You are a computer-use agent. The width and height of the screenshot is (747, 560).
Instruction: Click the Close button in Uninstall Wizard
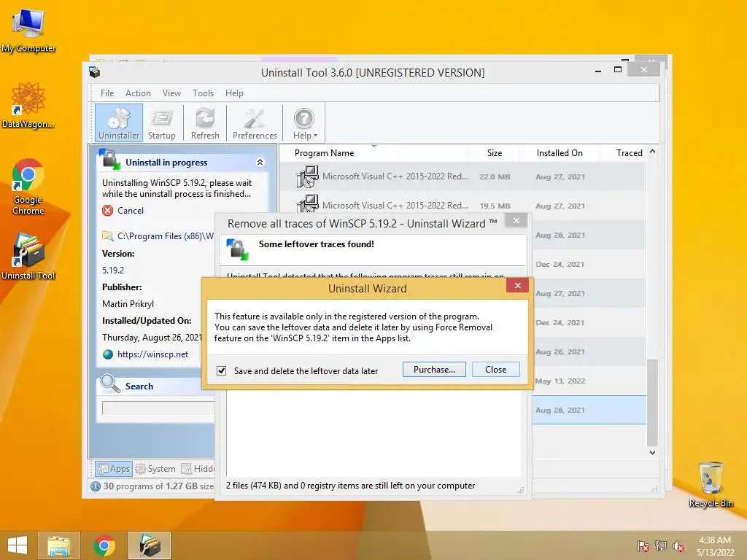[x=495, y=370]
